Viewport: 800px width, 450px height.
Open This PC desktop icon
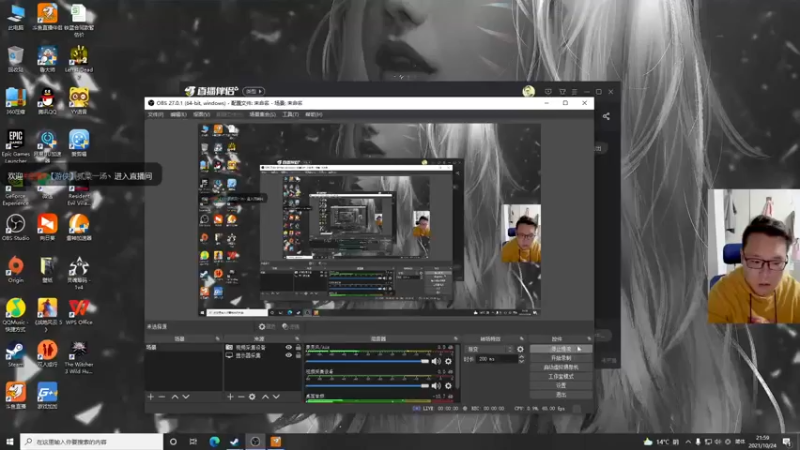(15, 17)
